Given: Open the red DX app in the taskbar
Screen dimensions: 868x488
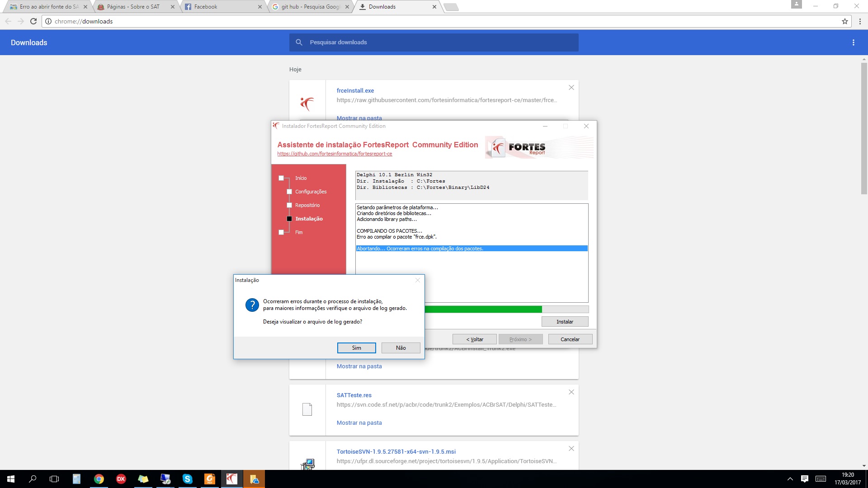Looking at the screenshot, I should point(121,479).
